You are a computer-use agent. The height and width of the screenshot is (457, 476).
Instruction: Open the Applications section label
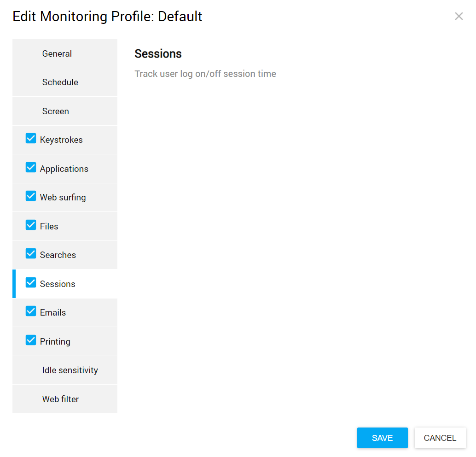pyautogui.click(x=64, y=169)
